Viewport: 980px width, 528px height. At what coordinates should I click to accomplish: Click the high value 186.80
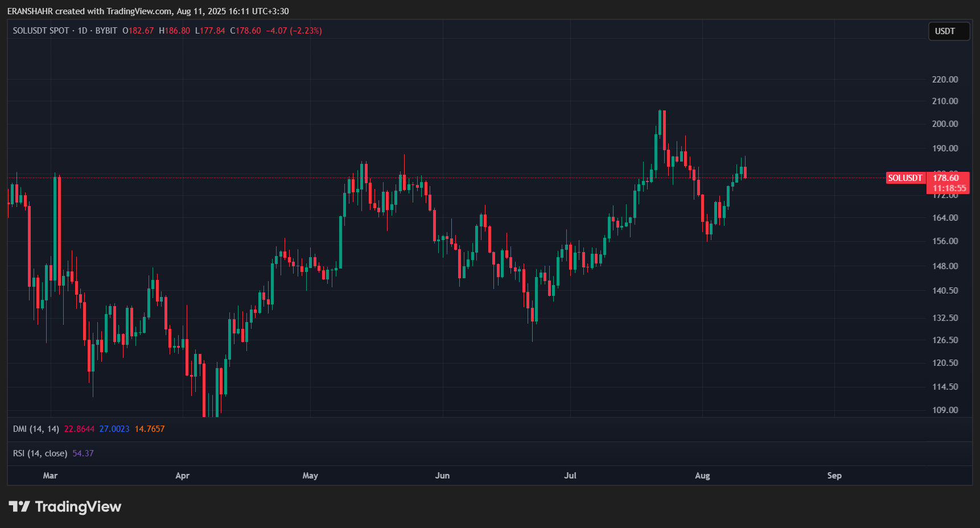(178, 31)
